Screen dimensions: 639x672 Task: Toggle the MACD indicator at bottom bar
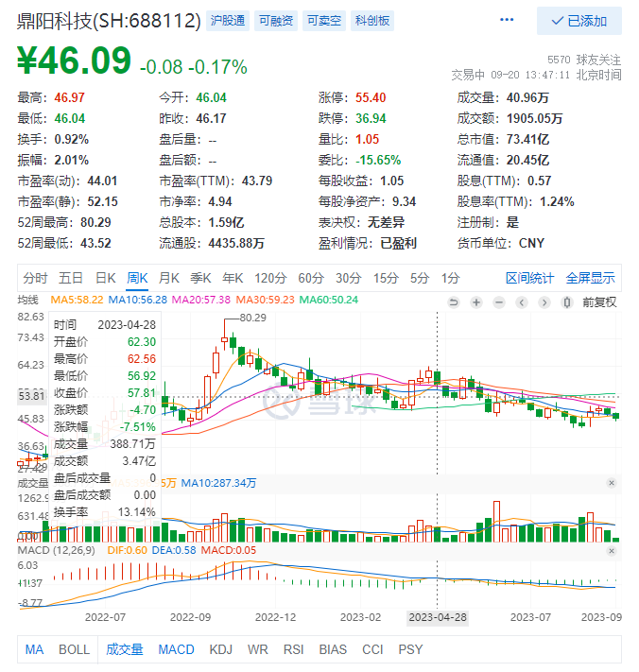pos(176,649)
